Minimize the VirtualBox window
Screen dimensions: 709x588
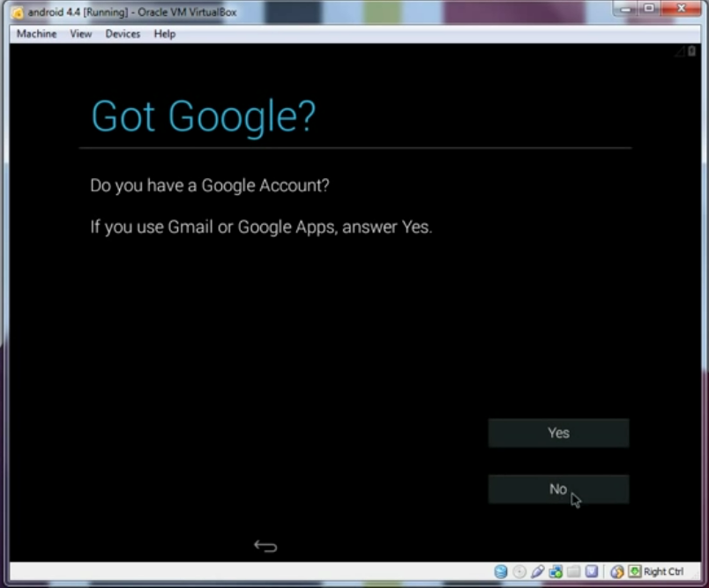coord(626,9)
